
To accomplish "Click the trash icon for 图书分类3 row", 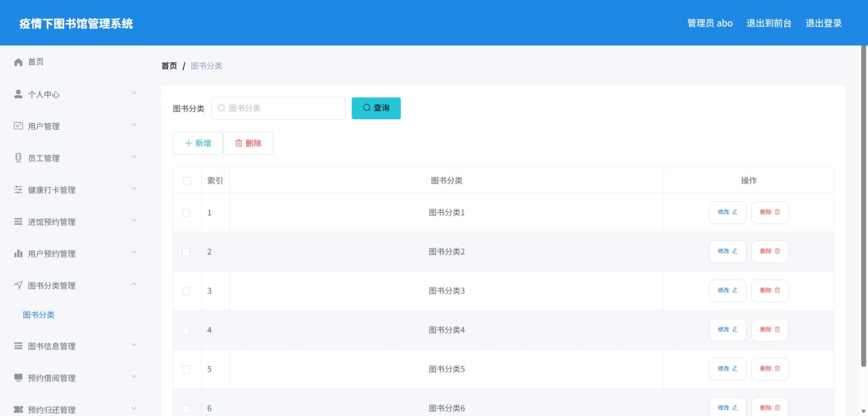I will [x=777, y=290].
